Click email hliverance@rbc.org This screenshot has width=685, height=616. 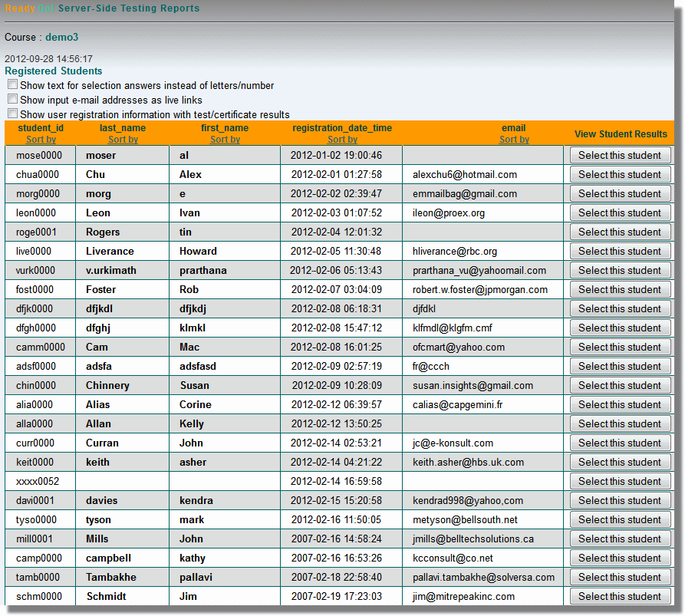click(x=455, y=252)
